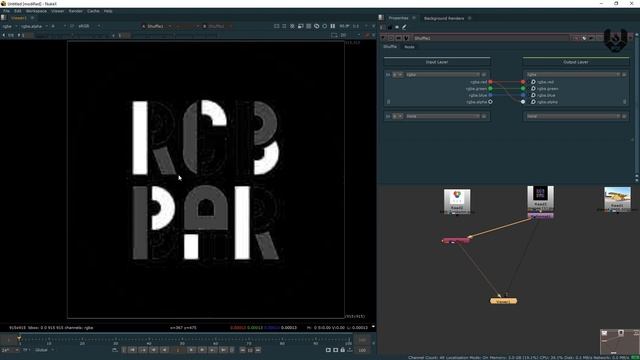Screen dimensions: 640x360
Task: Select the Read2 node thumbnail in node graph
Action: coord(457,200)
